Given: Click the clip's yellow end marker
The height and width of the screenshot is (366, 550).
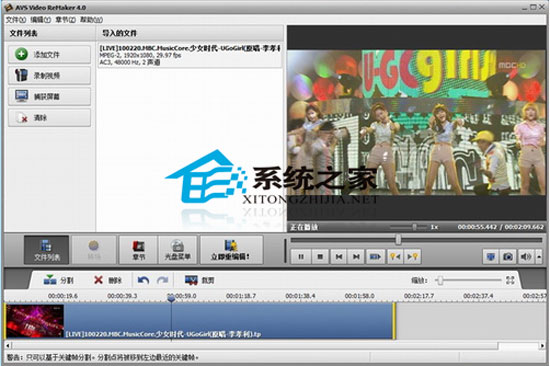Looking at the screenshot, I should pyautogui.click(x=394, y=321).
